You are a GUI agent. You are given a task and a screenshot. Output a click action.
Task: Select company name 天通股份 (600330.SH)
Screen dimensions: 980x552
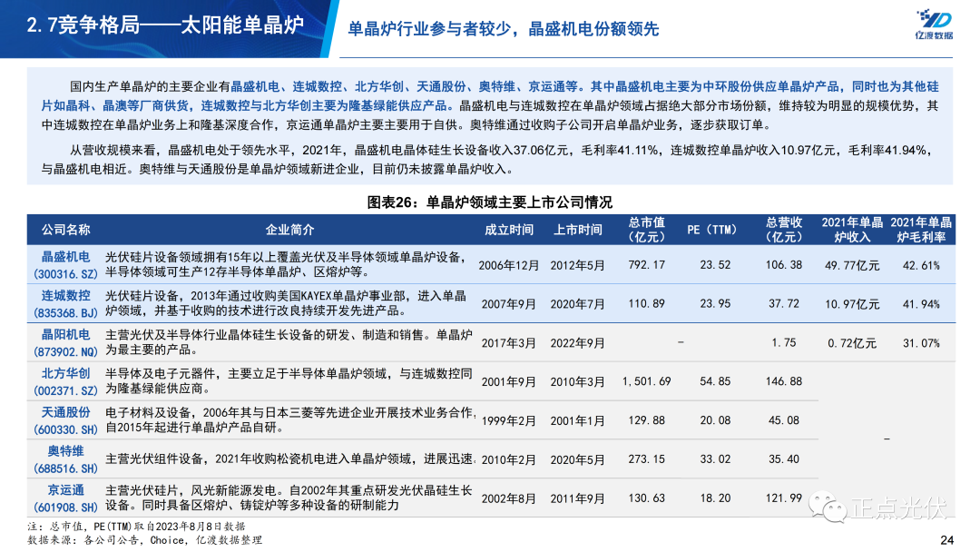click(65, 420)
